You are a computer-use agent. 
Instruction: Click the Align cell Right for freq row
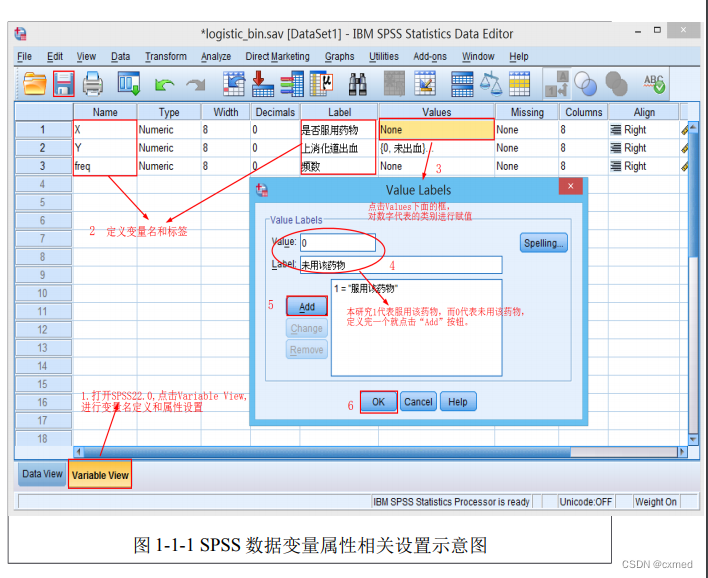coord(643,166)
